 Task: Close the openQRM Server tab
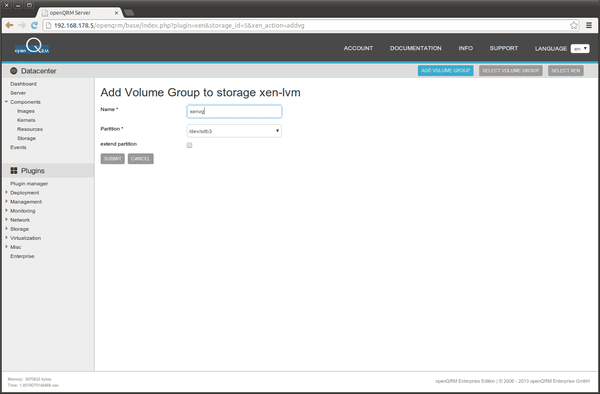(116, 13)
